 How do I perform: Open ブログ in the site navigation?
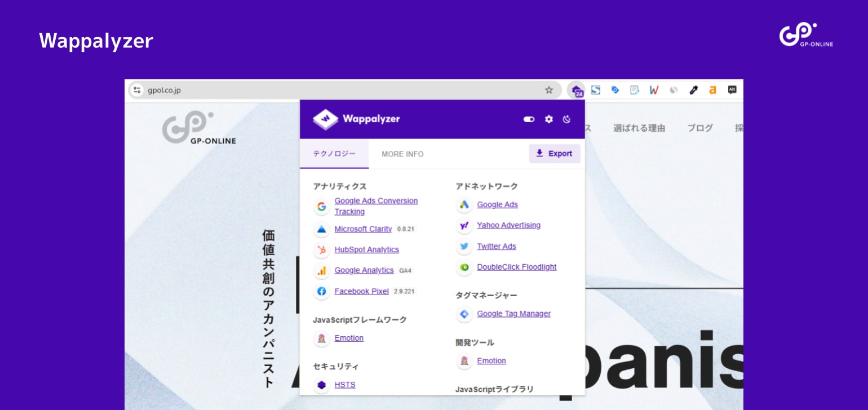(x=700, y=128)
